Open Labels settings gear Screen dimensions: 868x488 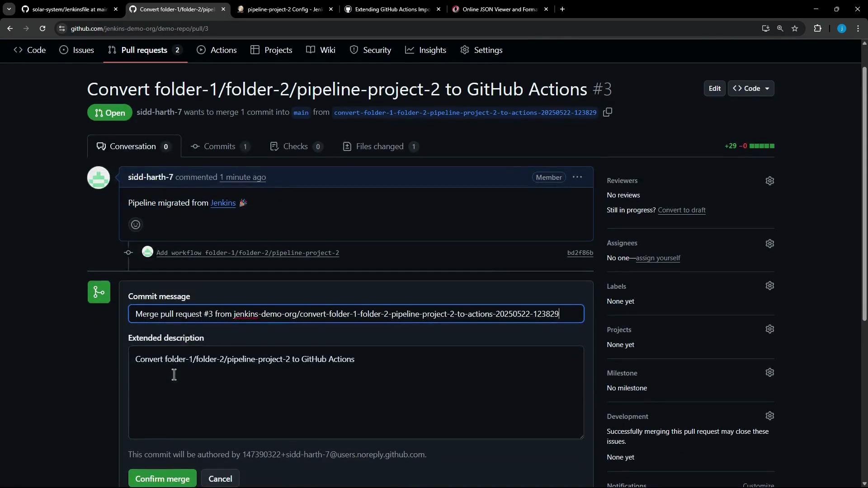coord(770,286)
